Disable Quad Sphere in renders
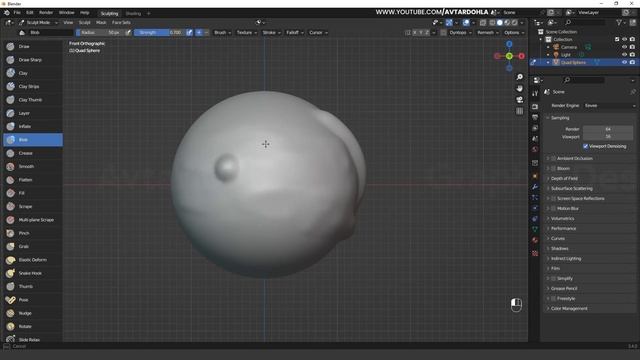 632,62
